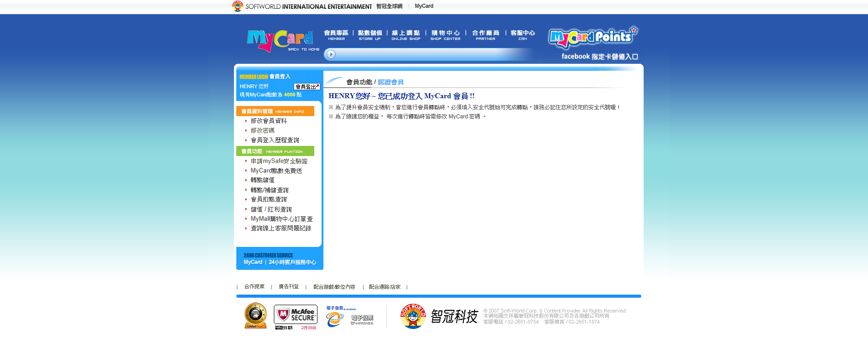Click the 24小時客戶服務中心 banner
The image size is (868, 363).
280,259
